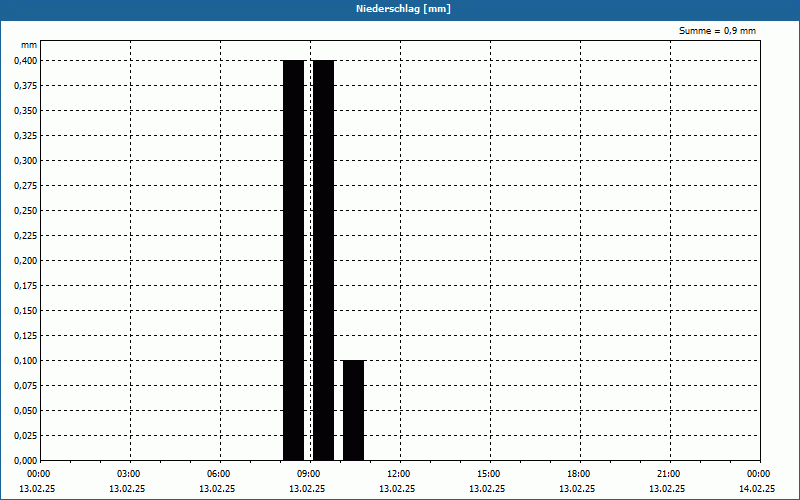This screenshot has width=800, height=500.
Task: Click the 18:00 time axis label
Action: [579, 474]
